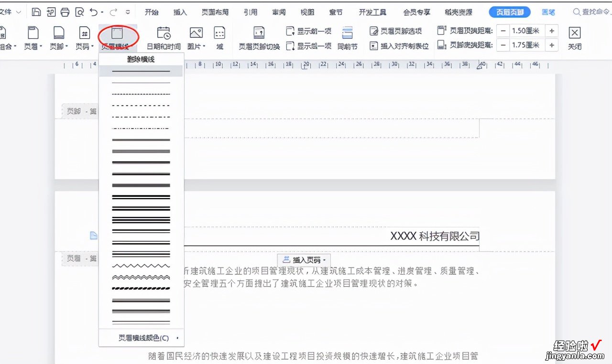Screen dimensions: 612x364
Task: Click the 视图 view tab
Action: 307,12
